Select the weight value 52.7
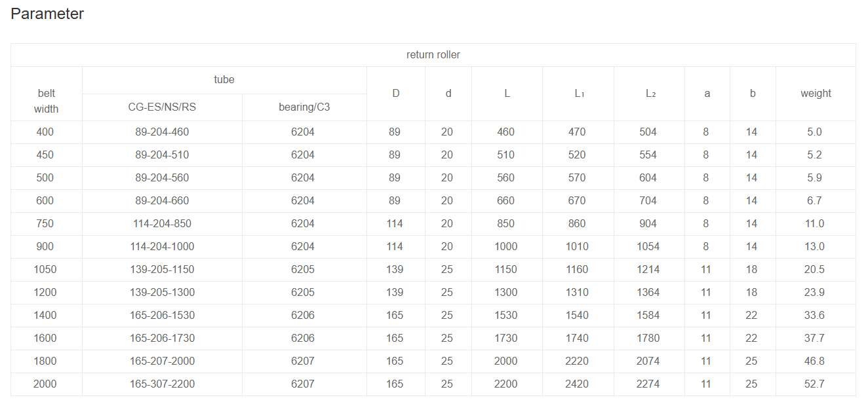Screen dimensions: 868x404 click(815, 384)
